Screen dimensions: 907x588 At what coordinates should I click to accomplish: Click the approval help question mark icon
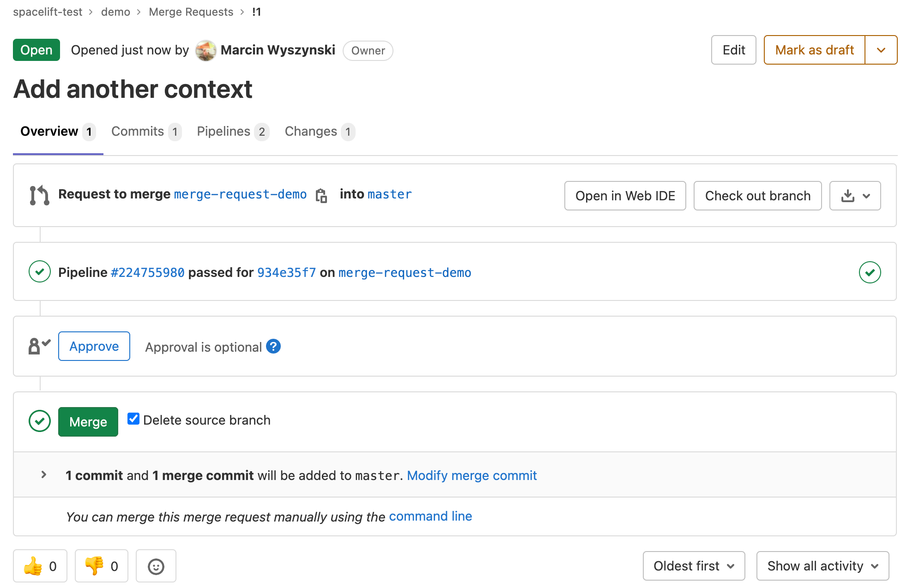pyautogui.click(x=273, y=346)
